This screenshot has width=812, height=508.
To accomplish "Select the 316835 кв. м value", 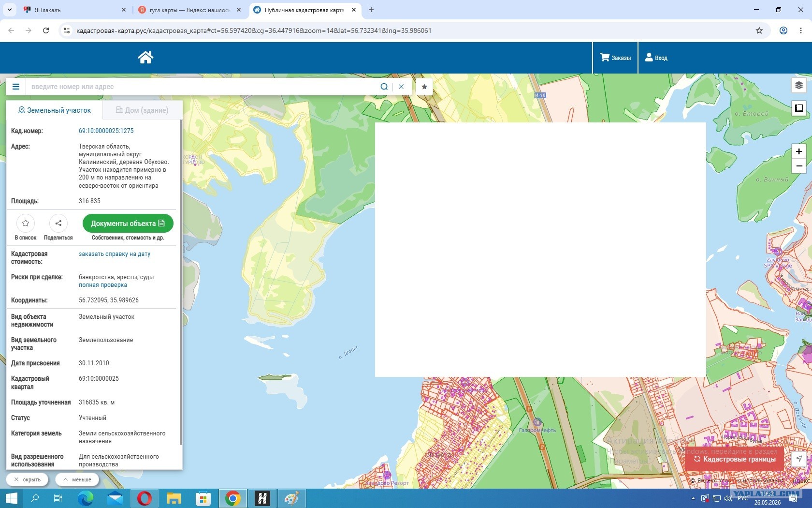I will click(97, 402).
